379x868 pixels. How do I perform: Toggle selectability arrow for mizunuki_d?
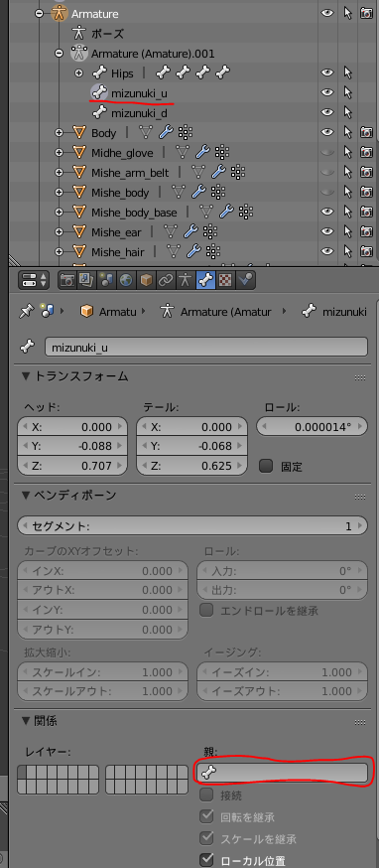click(348, 113)
